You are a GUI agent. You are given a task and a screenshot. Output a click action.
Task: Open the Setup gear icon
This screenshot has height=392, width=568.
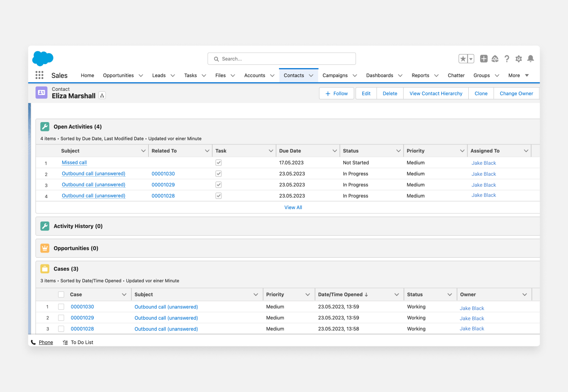[x=519, y=59]
